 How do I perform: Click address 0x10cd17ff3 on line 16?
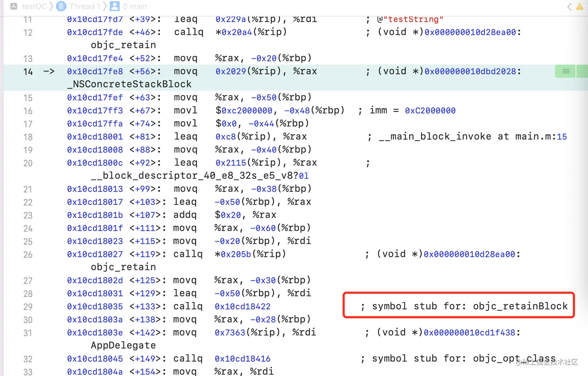[95, 111]
